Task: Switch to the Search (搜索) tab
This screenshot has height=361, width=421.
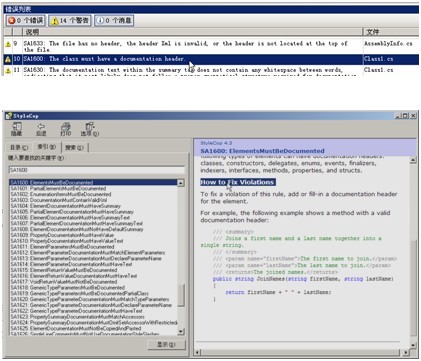Action: 74,147
